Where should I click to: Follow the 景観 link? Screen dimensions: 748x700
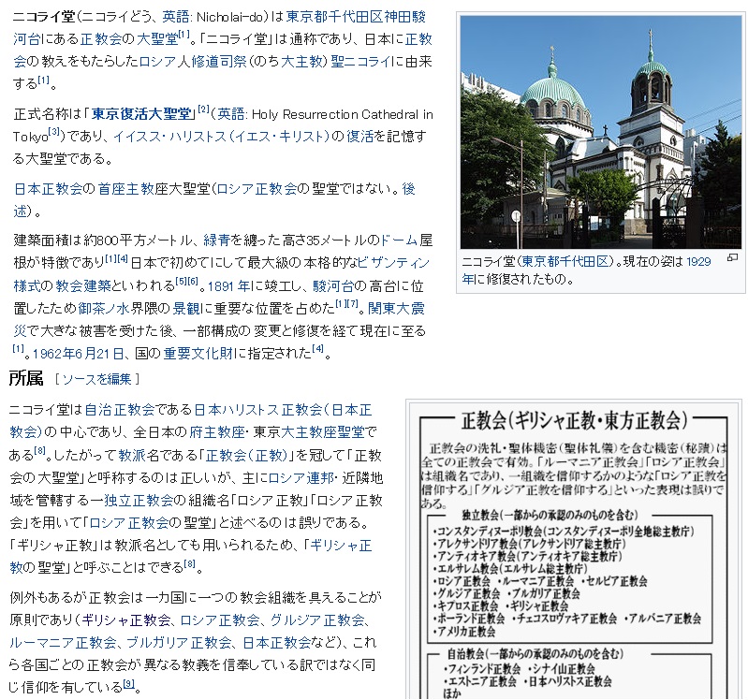coord(186,308)
